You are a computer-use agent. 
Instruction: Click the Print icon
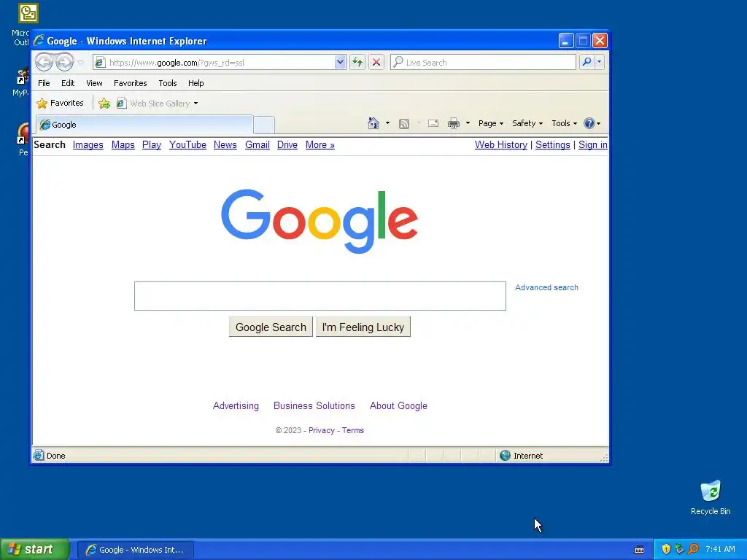(x=454, y=123)
